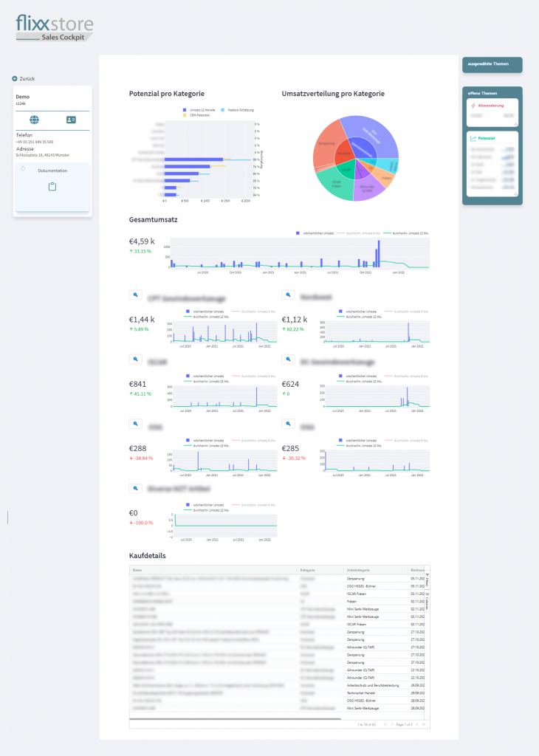This screenshot has width=539, height=756.
Task: Click the Dokumentation clipboard icon
Action: (x=52, y=187)
